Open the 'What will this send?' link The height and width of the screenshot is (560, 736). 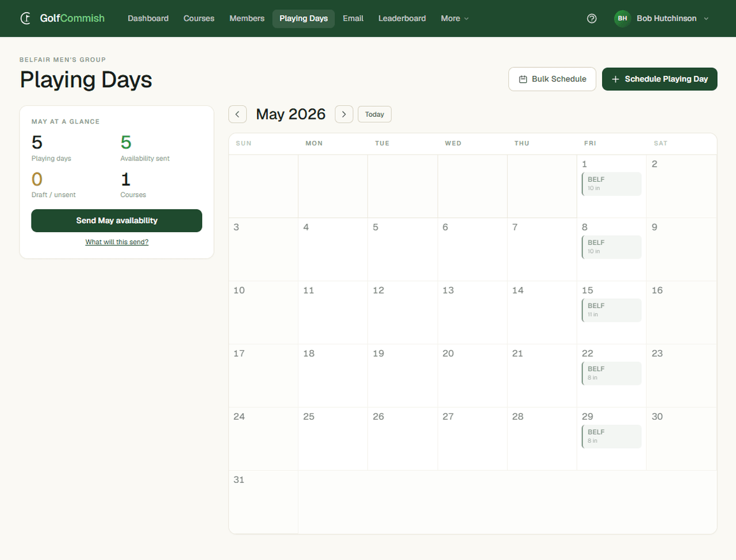pyautogui.click(x=117, y=242)
